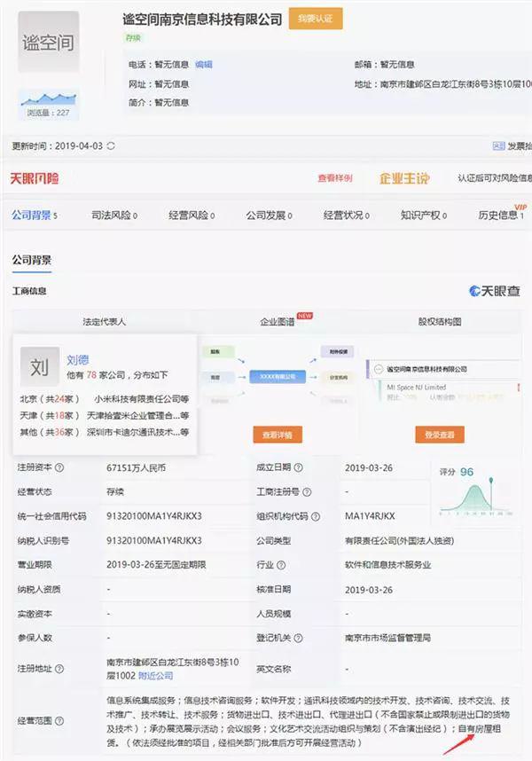This screenshot has height=761, width=532.
Task: Open legal representative 刘德 link
Action: click(x=78, y=359)
